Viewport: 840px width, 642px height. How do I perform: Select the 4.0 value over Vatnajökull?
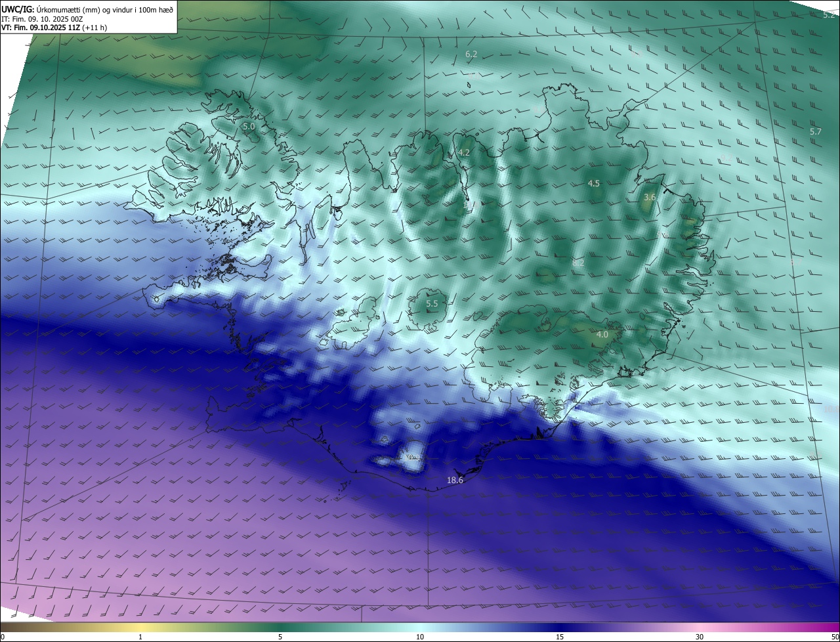(x=602, y=335)
